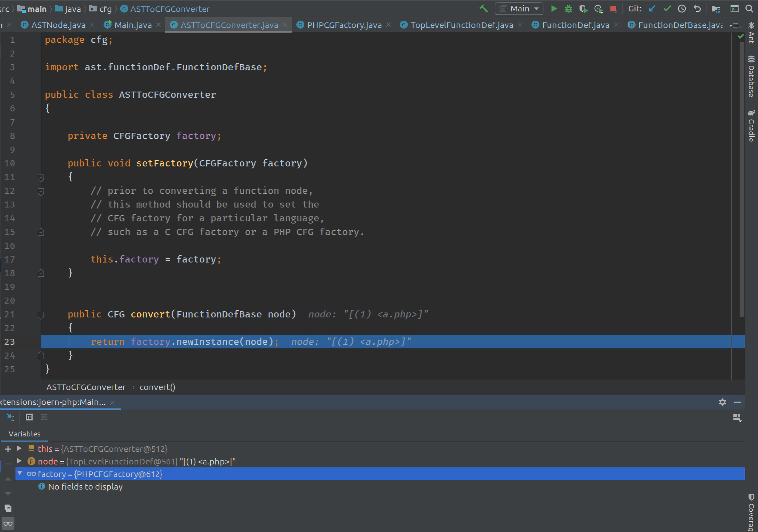Open FunctionDefBase.java tab
This screenshot has height=532, width=758.
675,25
